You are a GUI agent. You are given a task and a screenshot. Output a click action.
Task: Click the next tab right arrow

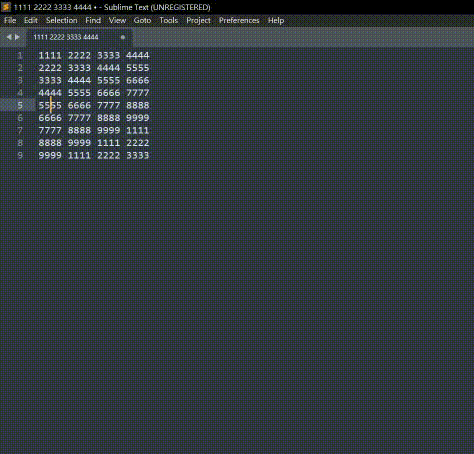point(17,37)
